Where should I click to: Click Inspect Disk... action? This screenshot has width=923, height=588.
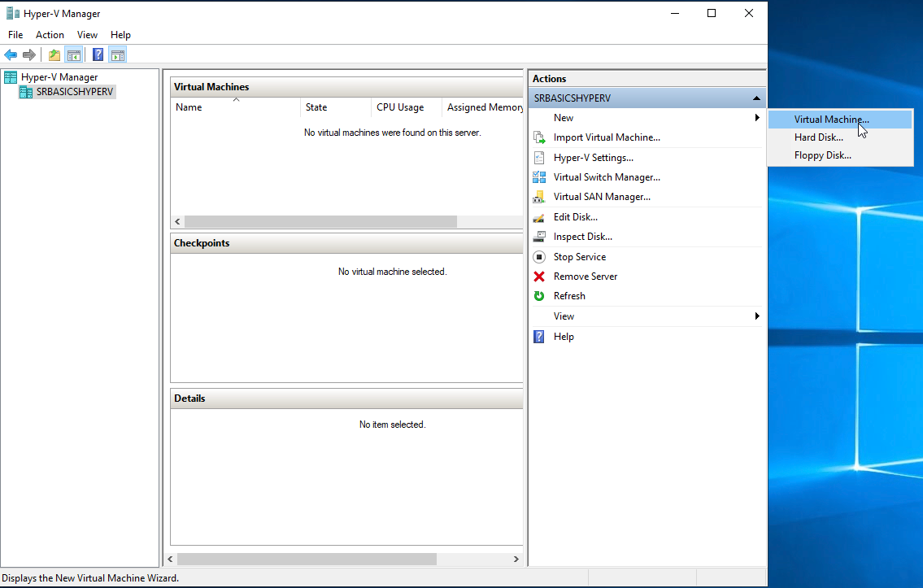point(583,237)
